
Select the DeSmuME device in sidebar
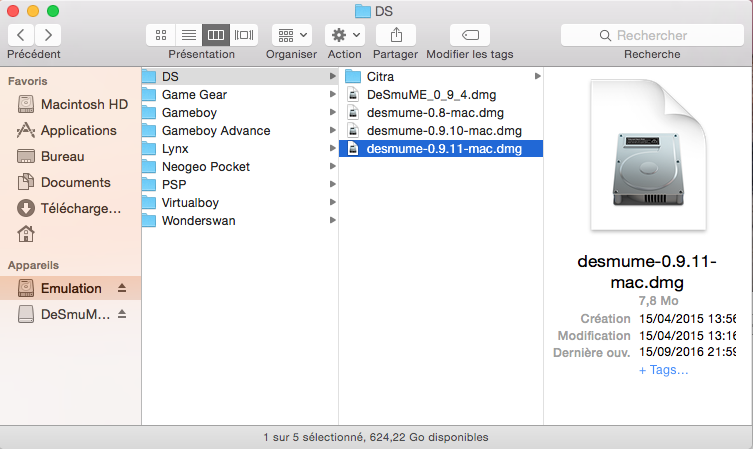tap(71, 314)
